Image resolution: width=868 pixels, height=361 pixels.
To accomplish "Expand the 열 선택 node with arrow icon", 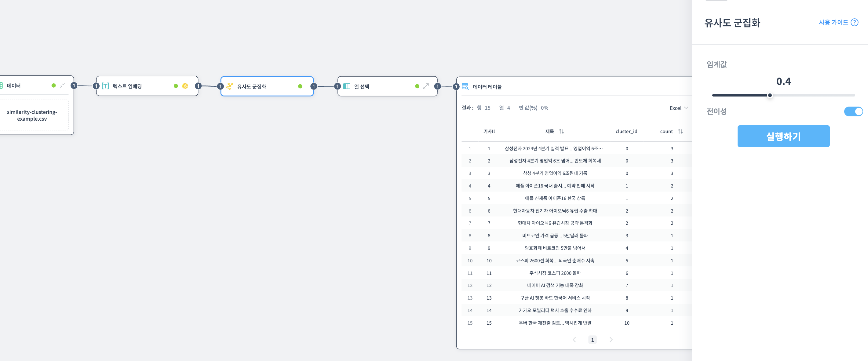I will pos(426,86).
